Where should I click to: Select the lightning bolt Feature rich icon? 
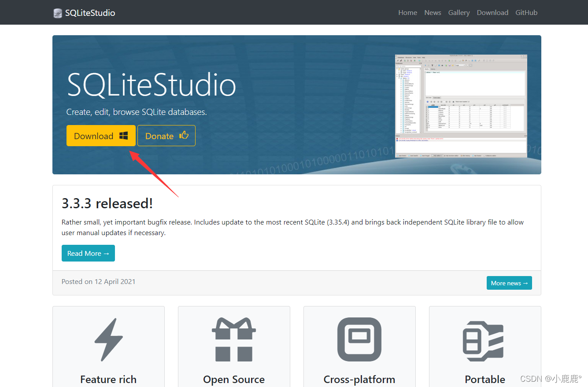click(108, 339)
